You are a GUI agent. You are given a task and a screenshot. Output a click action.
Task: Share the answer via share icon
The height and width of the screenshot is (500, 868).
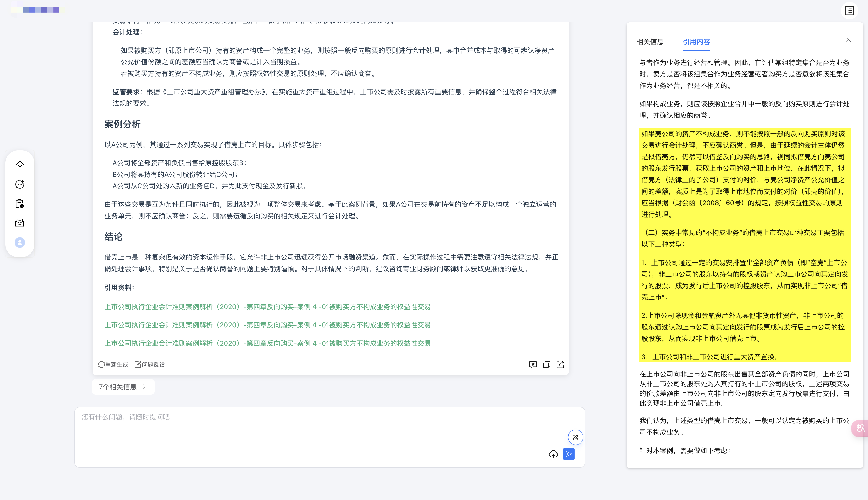click(560, 364)
